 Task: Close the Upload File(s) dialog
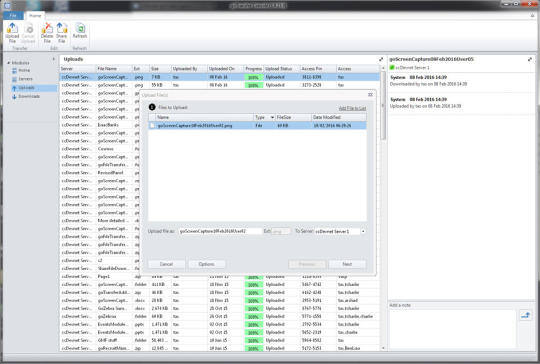tap(370, 94)
